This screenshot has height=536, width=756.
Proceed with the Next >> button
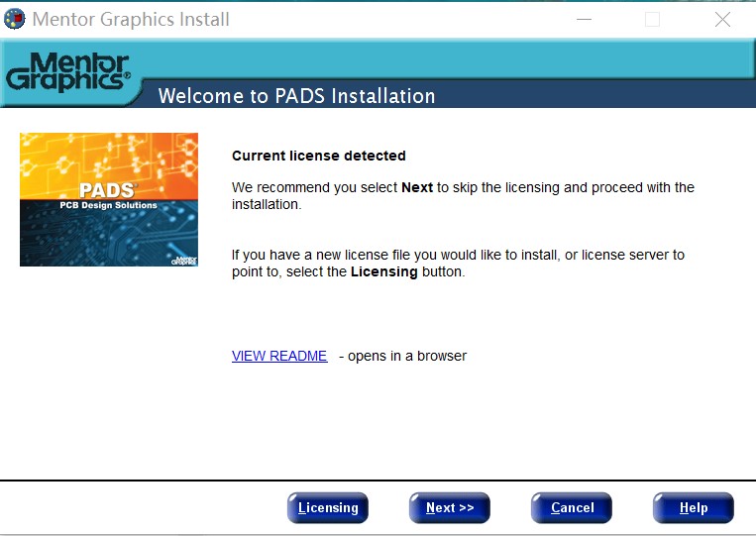pos(450,507)
